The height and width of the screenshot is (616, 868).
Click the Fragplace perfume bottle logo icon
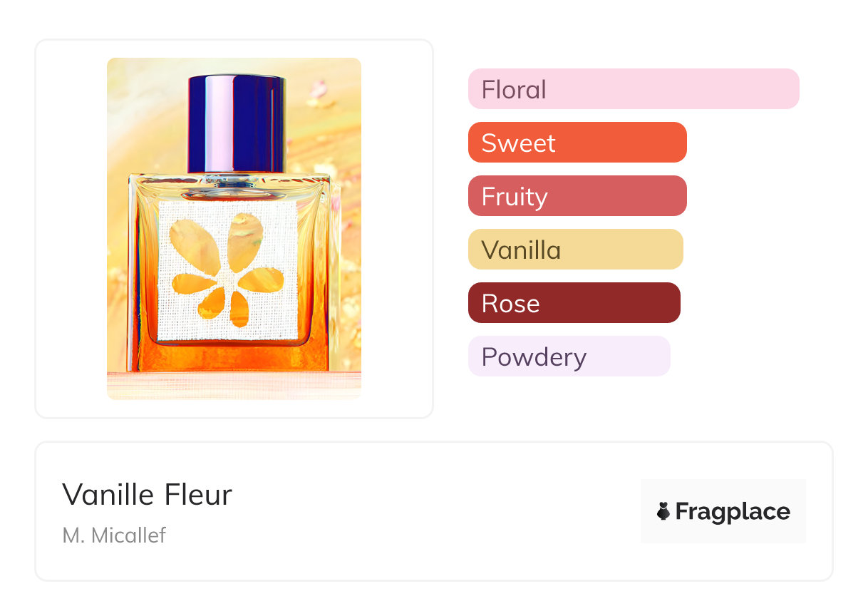point(663,511)
